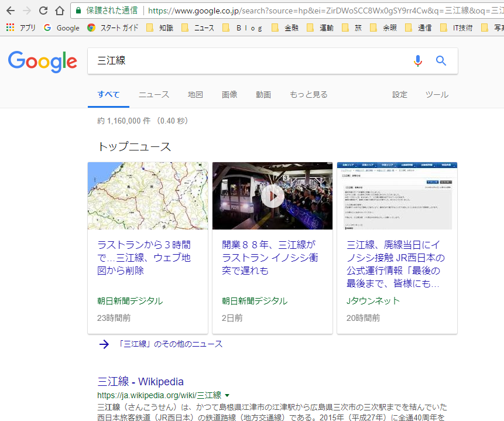Click the 23時間前 timestamp
The image size is (504, 421).
114,318
